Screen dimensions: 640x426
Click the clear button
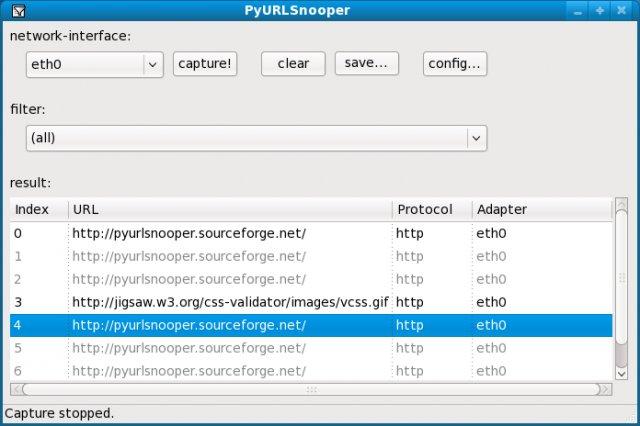tap(293, 64)
